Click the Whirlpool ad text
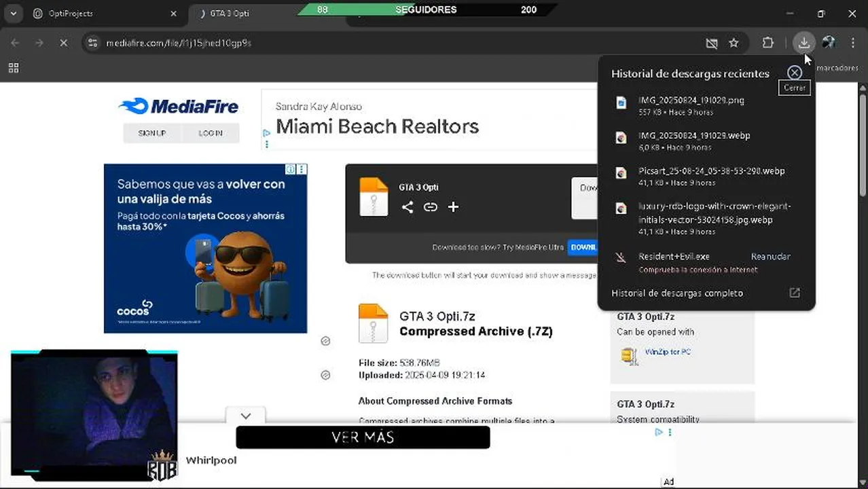This screenshot has width=868, height=489. tap(211, 460)
